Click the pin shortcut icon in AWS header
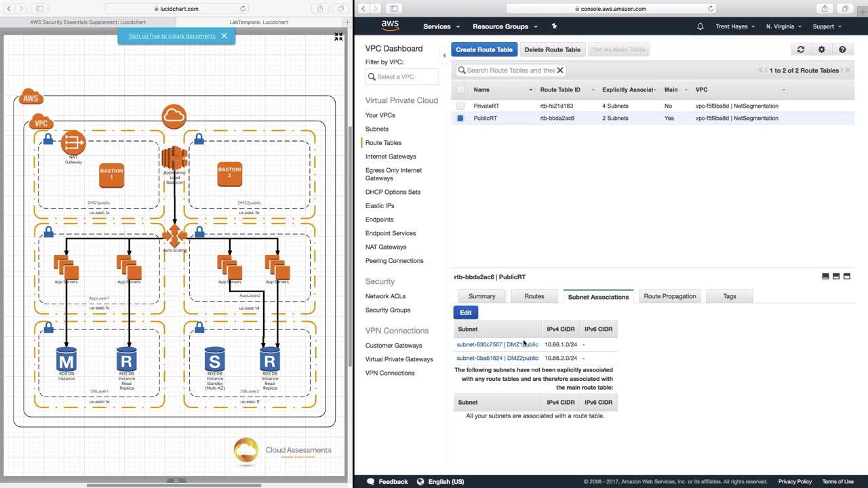 pos(554,26)
